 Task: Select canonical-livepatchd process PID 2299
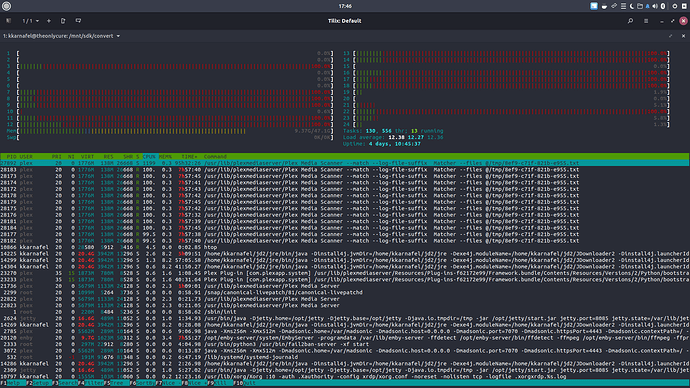click(345, 293)
